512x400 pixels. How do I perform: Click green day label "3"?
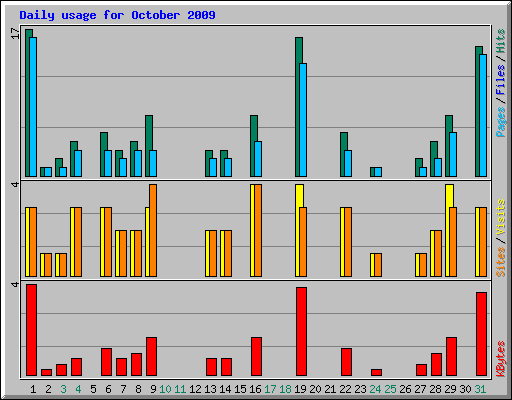tap(63, 389)
